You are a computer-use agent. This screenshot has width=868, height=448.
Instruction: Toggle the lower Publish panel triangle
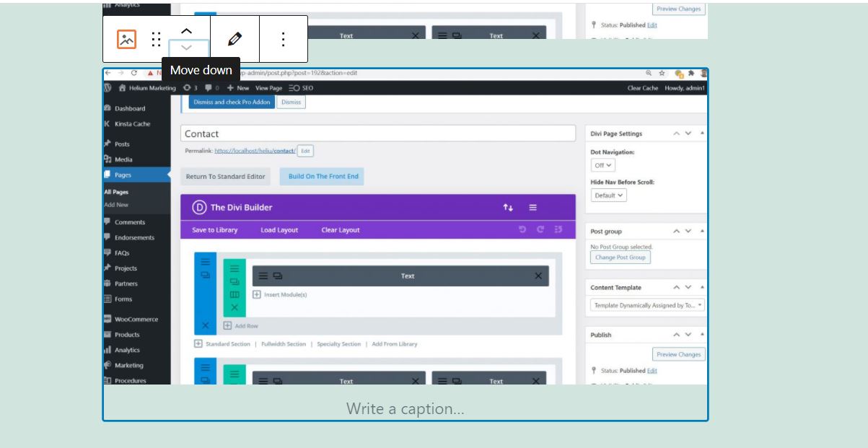702,335
